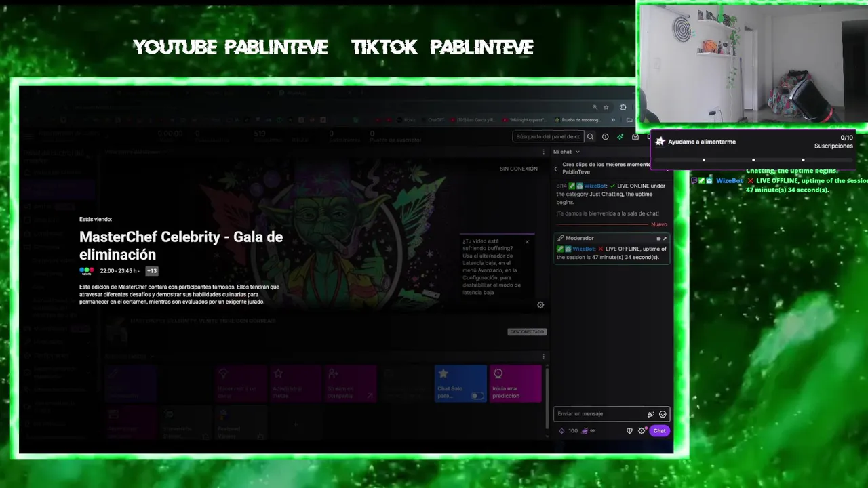Open chat settings gear icon
This screenshot has height=488, width=868.
coord(642,431)
